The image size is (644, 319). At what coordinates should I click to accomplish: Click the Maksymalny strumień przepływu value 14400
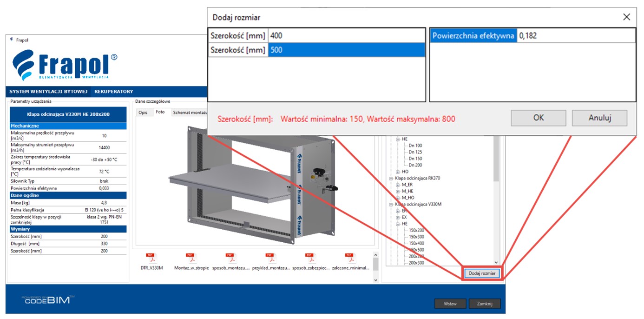[104, 148]
